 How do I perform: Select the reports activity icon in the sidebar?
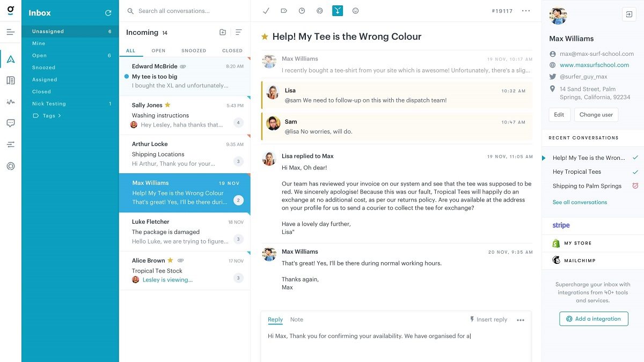click(x=10, y=101)
